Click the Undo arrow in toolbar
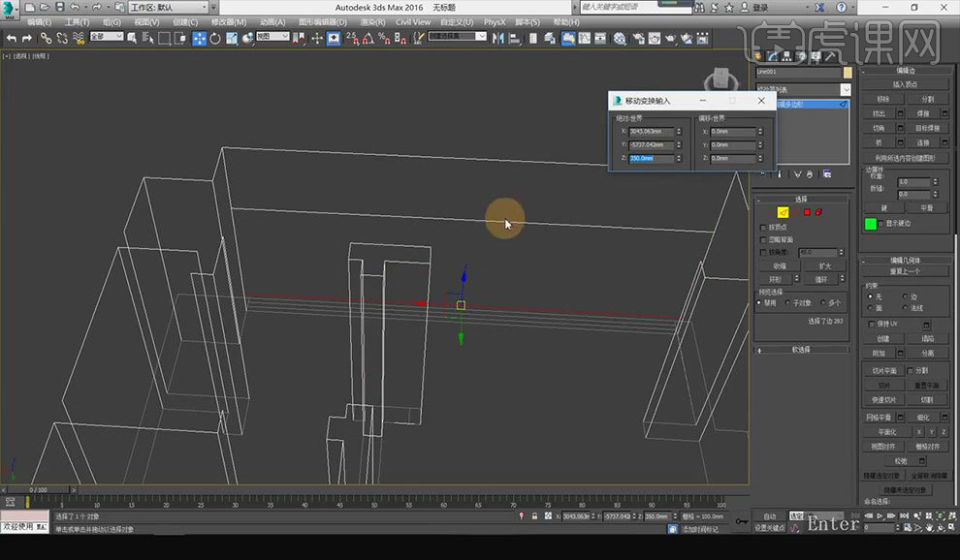Viewport: 960px width, 560px height. tap(13, 38)
